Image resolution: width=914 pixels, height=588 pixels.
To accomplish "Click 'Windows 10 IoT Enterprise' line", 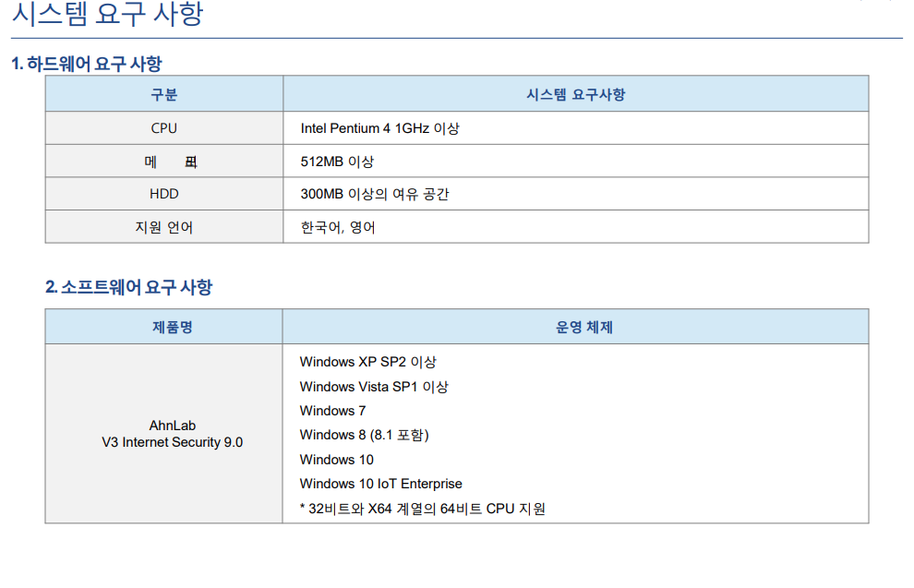I will 380,484.
